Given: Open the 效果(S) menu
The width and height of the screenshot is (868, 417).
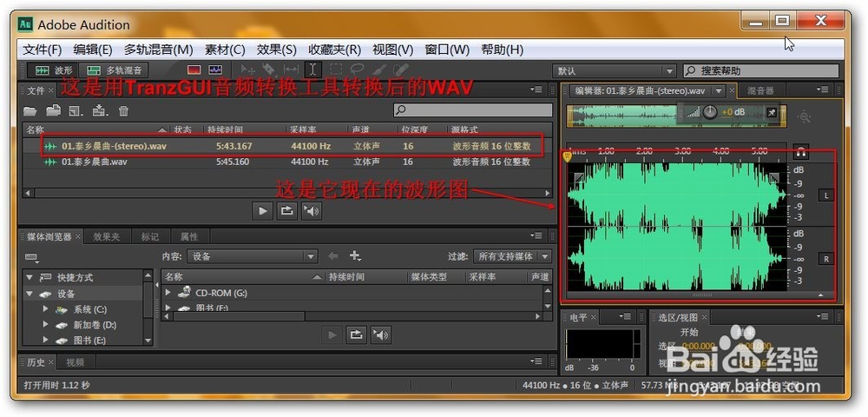Looking at the screenshot, I should coord(276,50).
